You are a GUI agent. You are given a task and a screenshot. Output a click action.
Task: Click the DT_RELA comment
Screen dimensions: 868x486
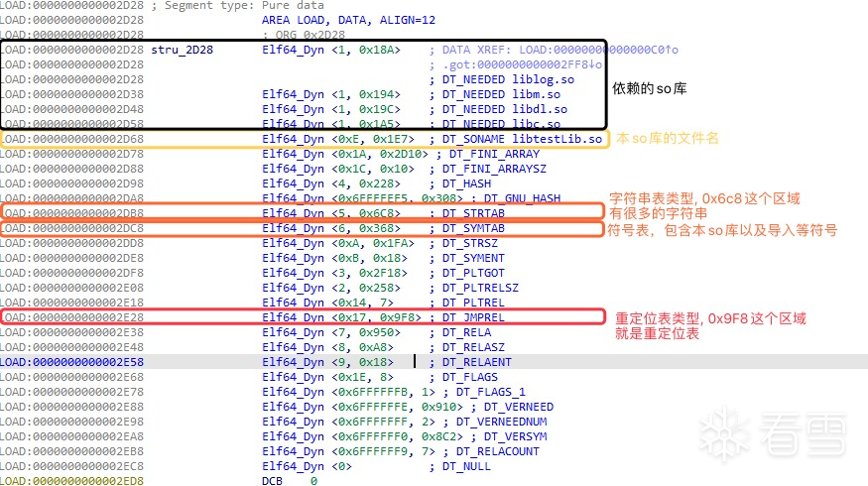coord(466,332)
